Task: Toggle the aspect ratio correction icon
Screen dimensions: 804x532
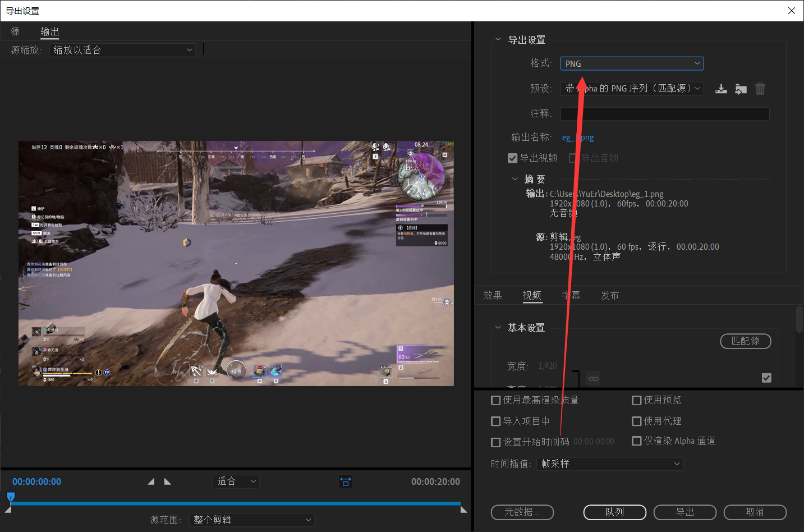Action: (346, 481)
